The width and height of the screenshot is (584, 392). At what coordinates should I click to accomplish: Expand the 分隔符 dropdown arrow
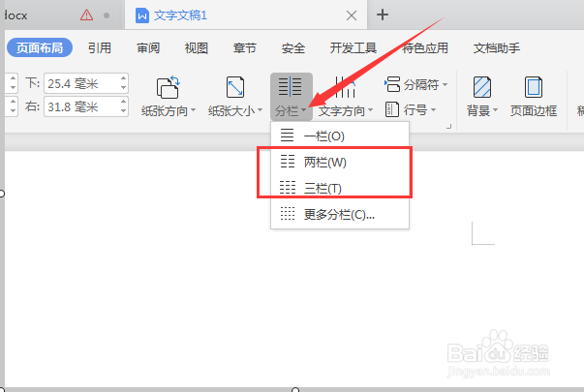(446, 85)
